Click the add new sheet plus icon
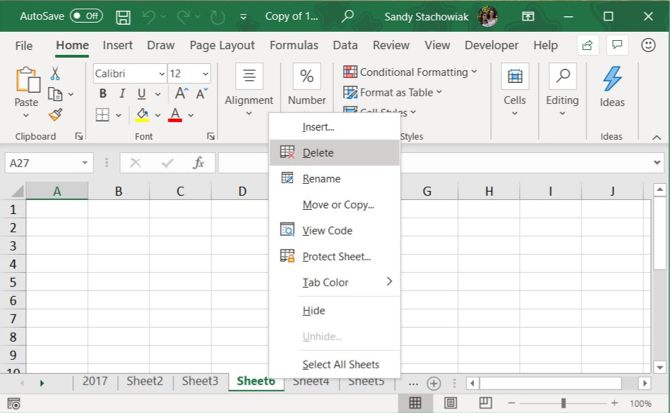Viewport: 670px width, 413px height. pyautogui.click(x=434, y=384)
